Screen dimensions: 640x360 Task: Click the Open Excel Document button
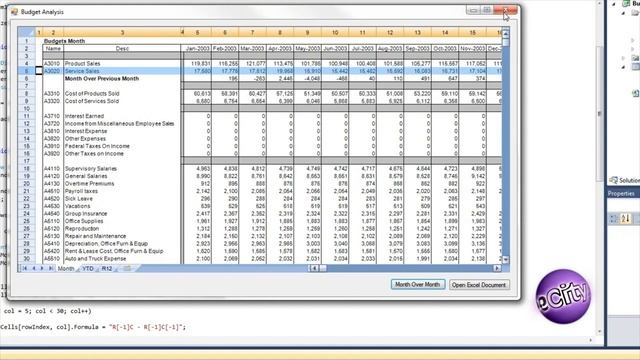point(479,285)
